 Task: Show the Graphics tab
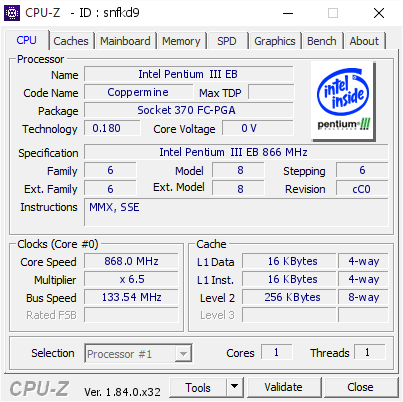(x=275, y=41)
